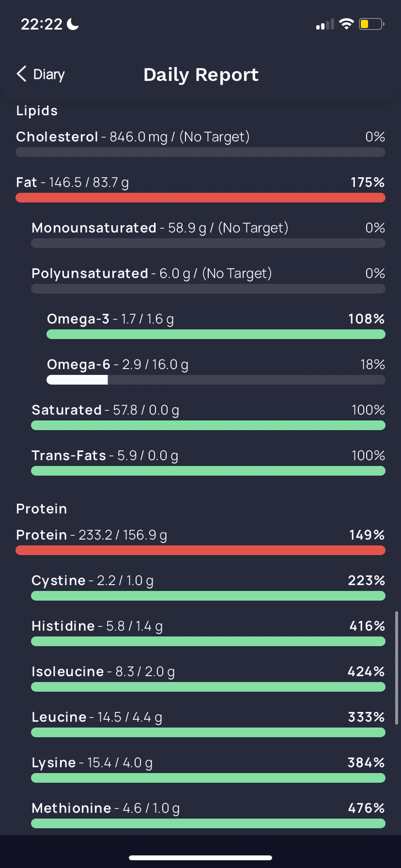401x868 pixels.
Task: Open Methionine details
Action: tap(208, 815)
